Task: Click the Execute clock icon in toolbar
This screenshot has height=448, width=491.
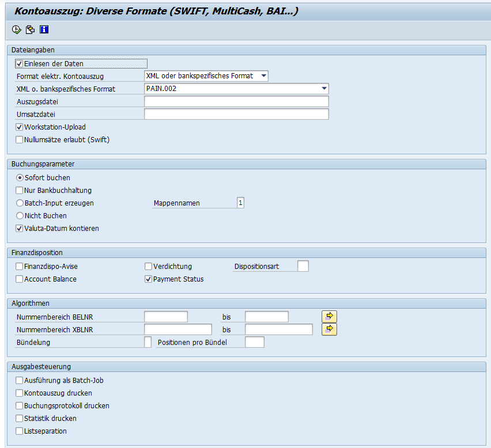Action: pos(16,29)
